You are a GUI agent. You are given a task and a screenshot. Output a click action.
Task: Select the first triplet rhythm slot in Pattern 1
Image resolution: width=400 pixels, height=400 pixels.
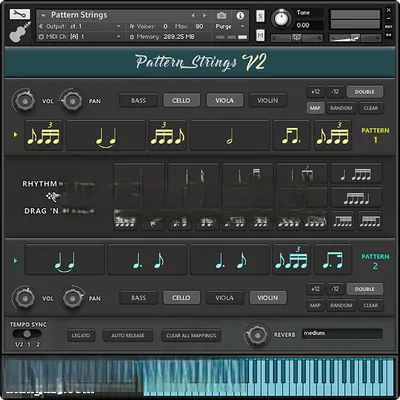click(x=44, y=135)
